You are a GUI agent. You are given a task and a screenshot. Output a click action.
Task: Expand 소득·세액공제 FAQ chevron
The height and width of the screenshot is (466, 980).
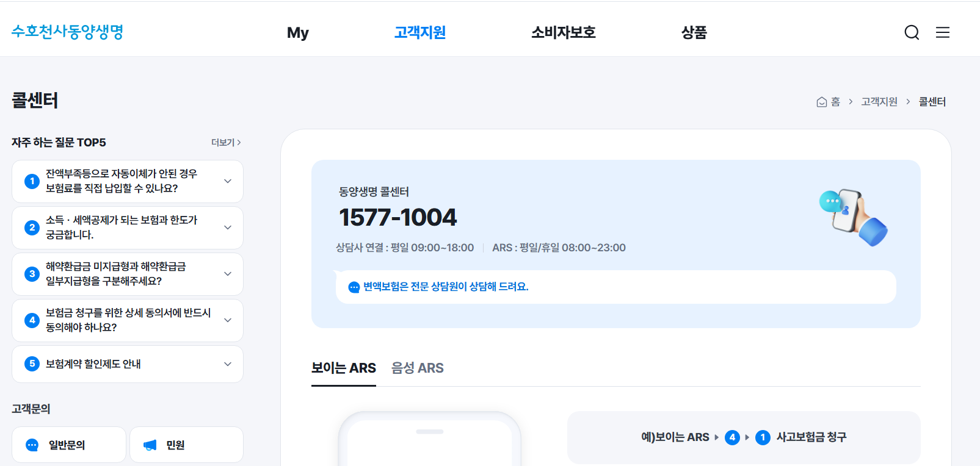228,228
